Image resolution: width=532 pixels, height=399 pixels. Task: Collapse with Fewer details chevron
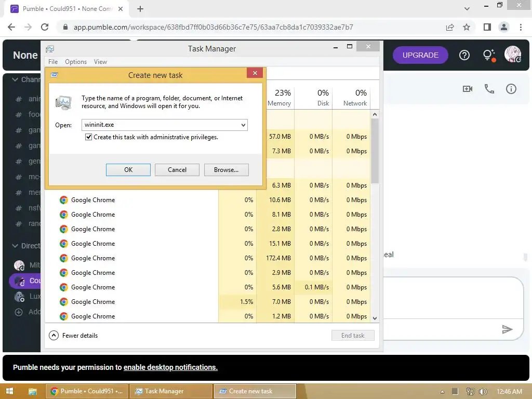click(x=54, y=336)
